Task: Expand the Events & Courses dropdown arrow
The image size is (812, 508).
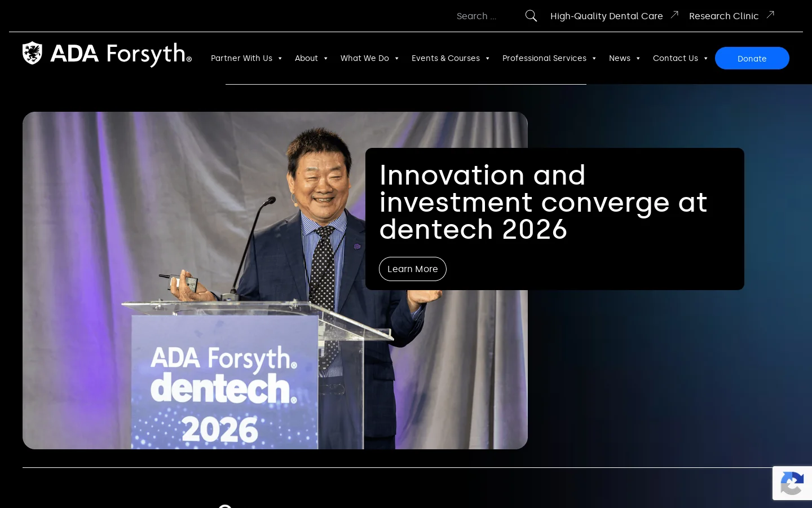Action: 487,58
